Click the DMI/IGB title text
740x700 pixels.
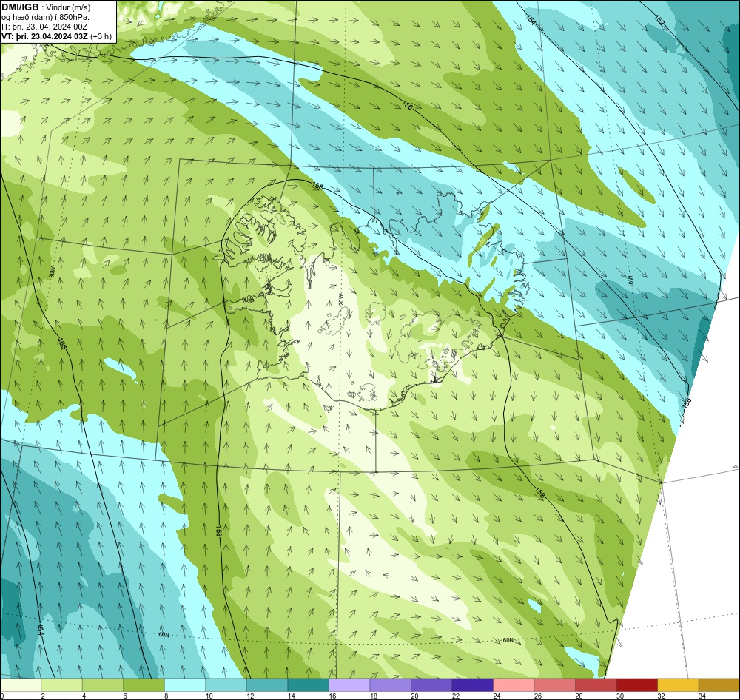(20, 7)
